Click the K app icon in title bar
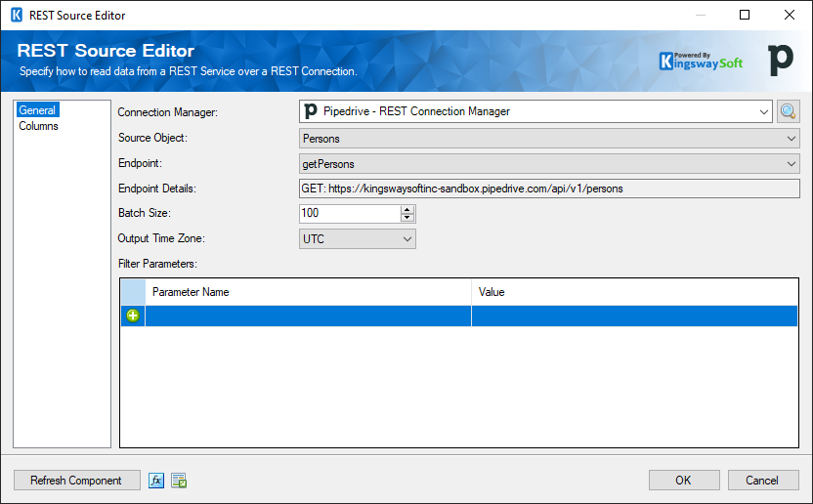This screenshot has height=504, width=813. pyautogui.click(x=17, y=15)
